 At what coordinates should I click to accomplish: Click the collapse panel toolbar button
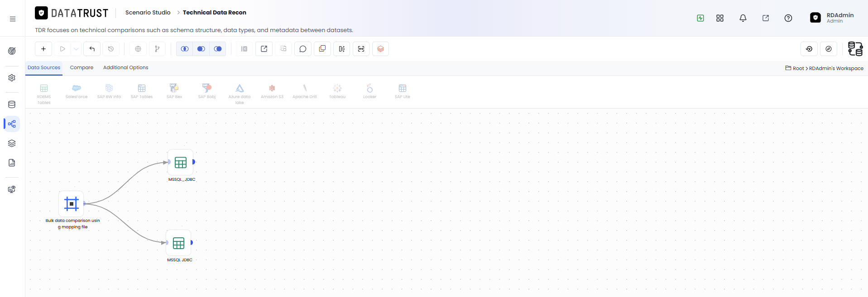[244, 49]
